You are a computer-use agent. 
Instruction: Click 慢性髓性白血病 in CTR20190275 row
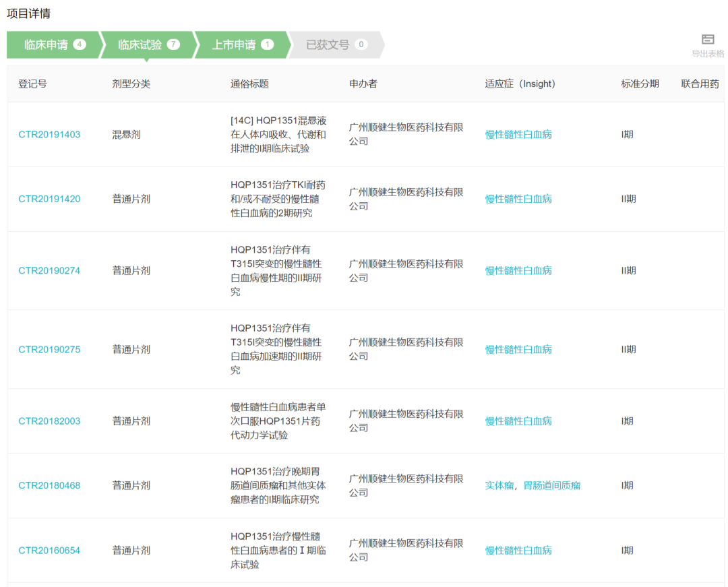click(x=518, y=349)
